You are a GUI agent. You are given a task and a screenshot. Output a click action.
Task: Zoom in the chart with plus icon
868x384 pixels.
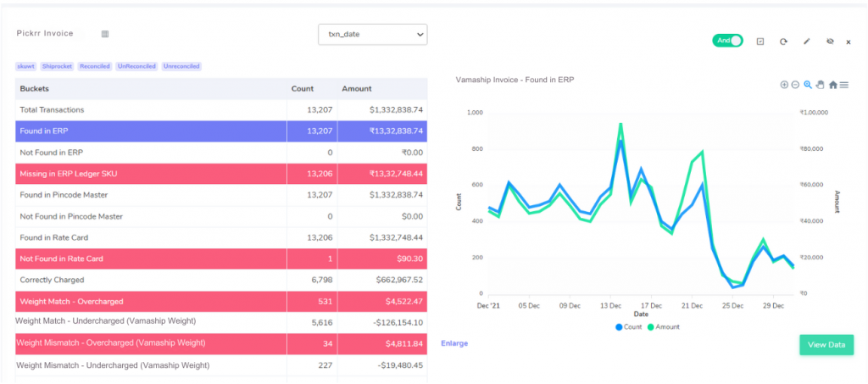[784, 85]
